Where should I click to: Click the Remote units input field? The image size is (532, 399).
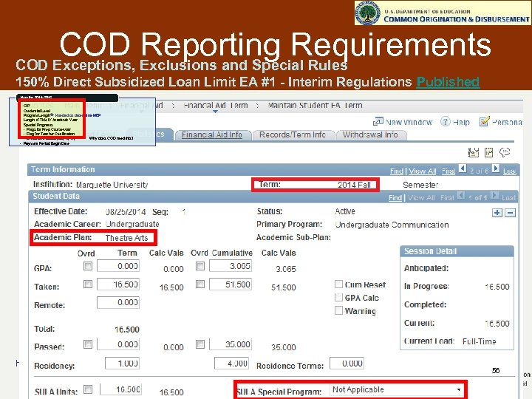(118, 302)
